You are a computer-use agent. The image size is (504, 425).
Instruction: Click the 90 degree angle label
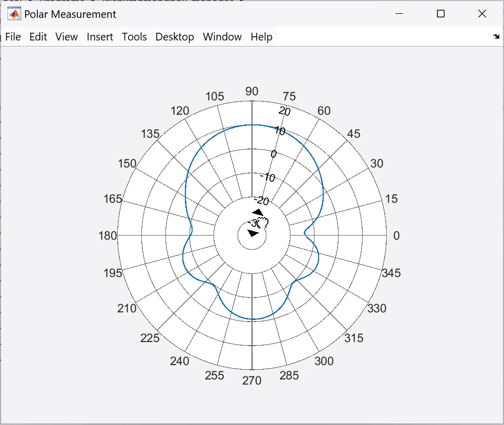point(251,91)
